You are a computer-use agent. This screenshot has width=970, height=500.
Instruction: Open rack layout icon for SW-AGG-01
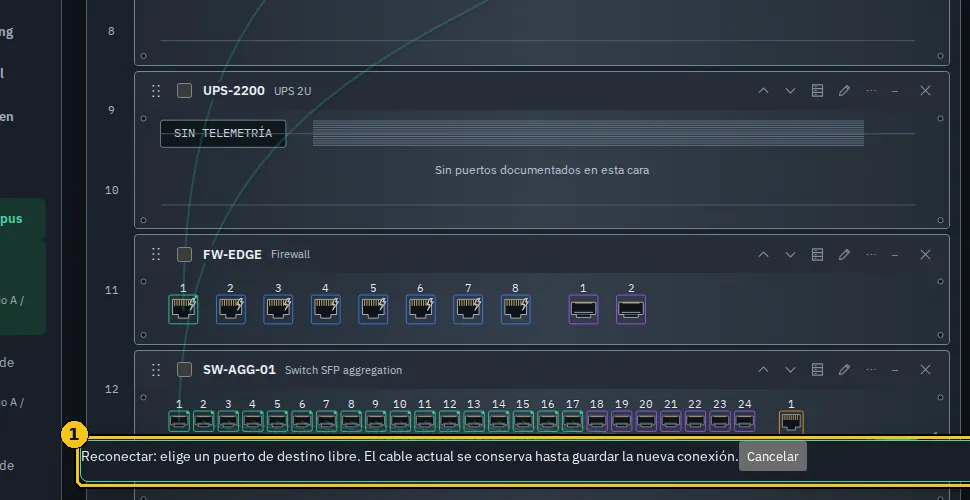817,370
